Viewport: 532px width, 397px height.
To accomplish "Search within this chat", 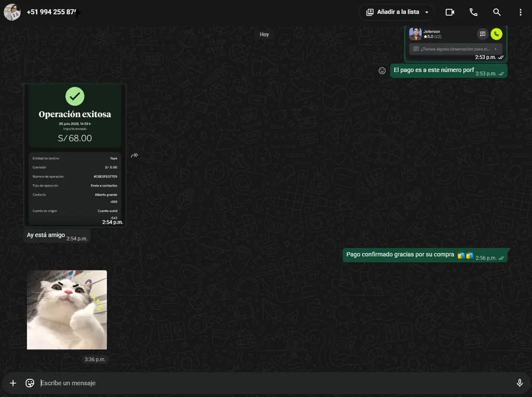I will click(497, 12).
